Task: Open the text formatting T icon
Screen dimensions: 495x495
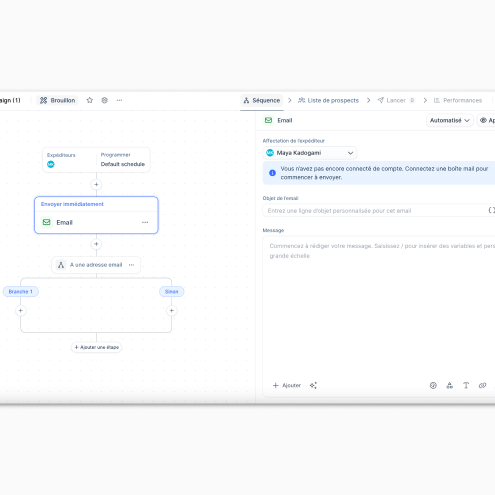Action: [466, 385]
